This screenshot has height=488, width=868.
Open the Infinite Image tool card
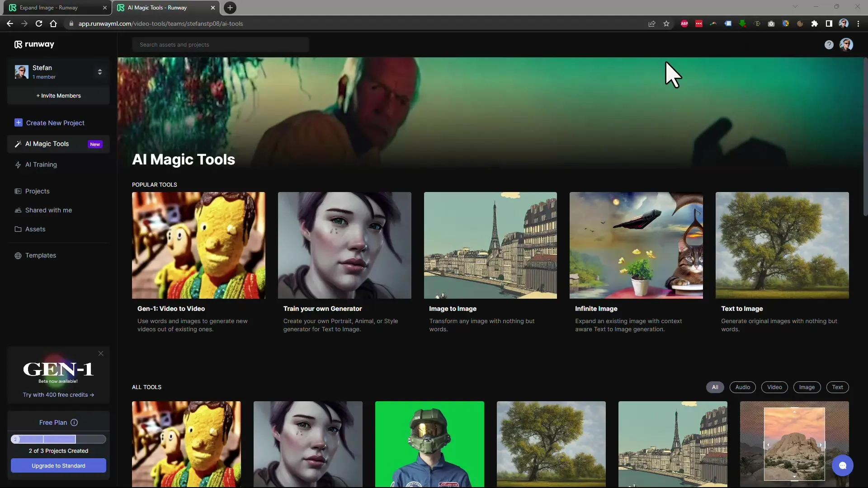(636, 263)
